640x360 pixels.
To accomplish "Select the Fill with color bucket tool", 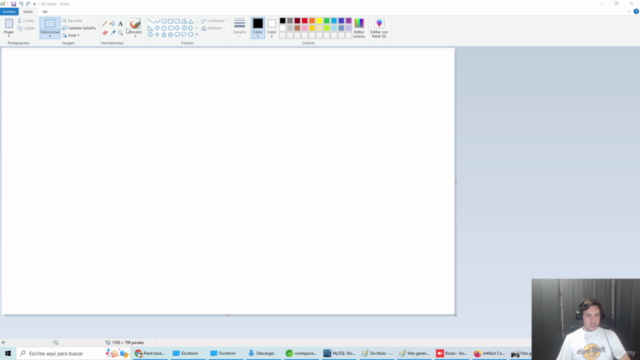I will pyautogui.click(x=112, y=24).
